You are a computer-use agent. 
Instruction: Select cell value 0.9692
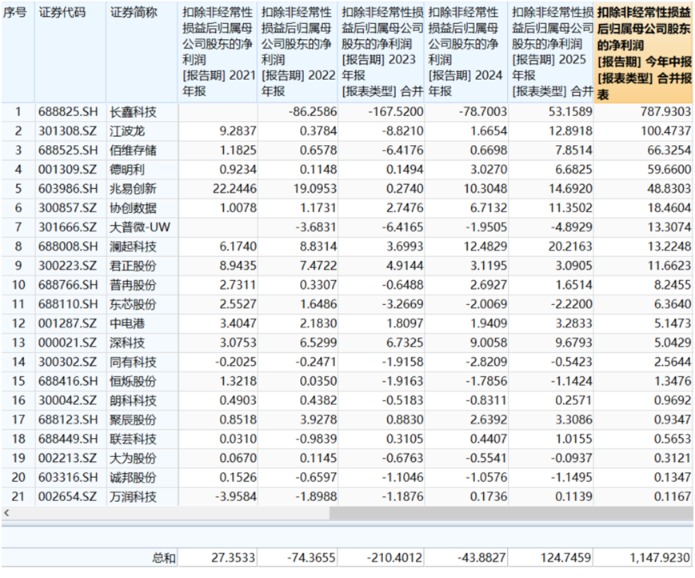672,401
